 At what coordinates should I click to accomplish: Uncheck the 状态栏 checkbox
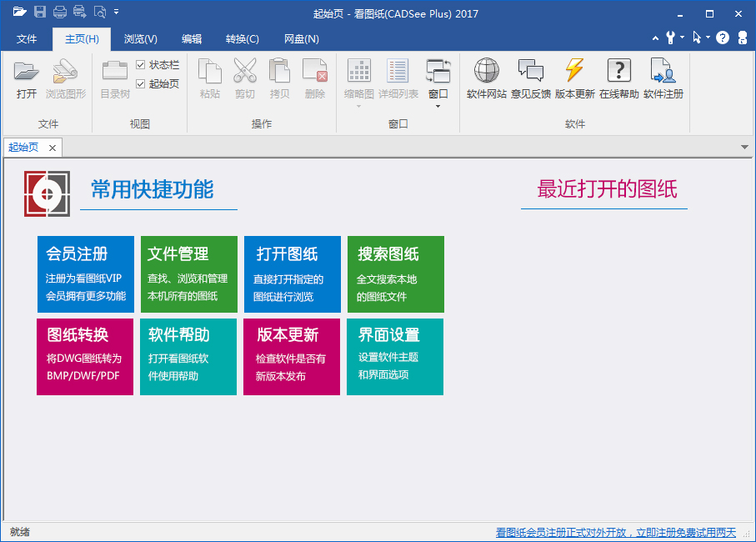[141, 65]
